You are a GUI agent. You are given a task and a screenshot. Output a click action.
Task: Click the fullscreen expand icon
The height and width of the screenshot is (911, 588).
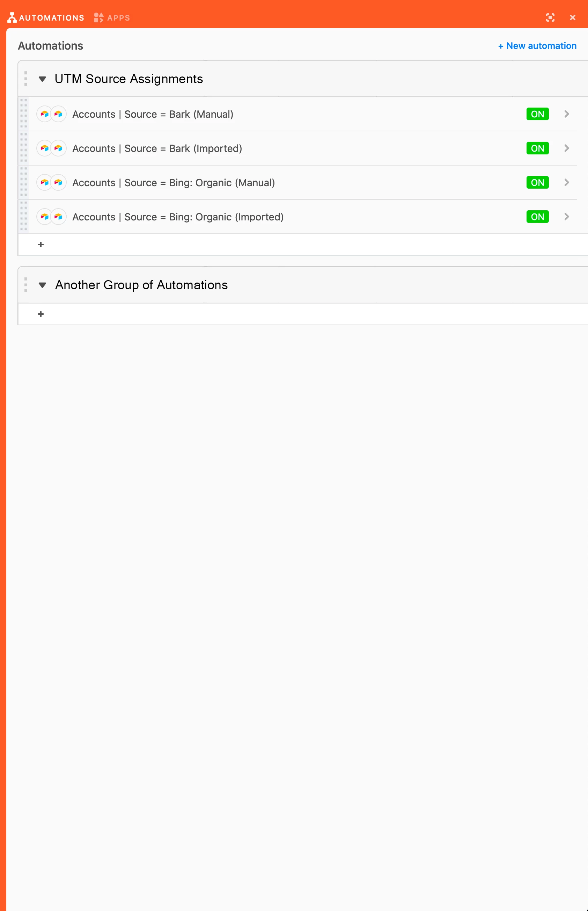point(550,17)
